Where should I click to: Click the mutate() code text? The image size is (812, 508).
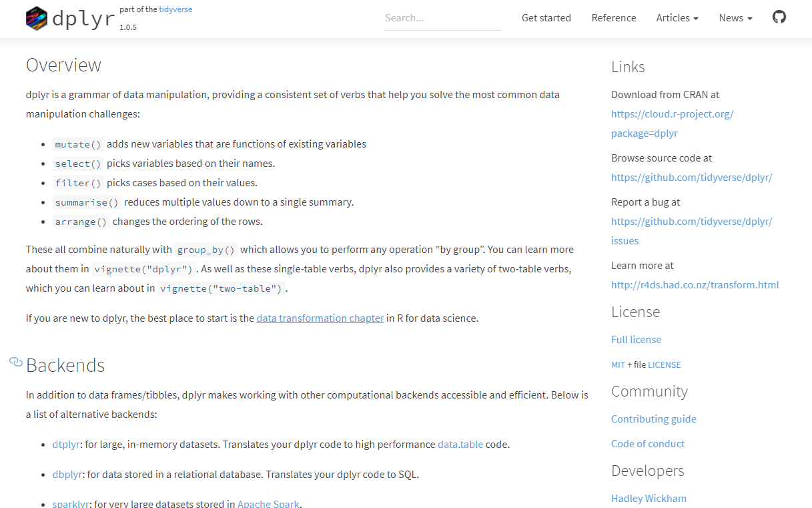coord(78,144)
